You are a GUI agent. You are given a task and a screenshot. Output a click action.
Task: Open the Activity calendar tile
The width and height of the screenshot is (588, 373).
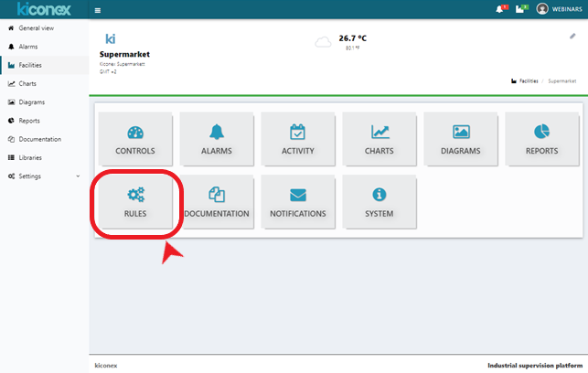point(298,140)
